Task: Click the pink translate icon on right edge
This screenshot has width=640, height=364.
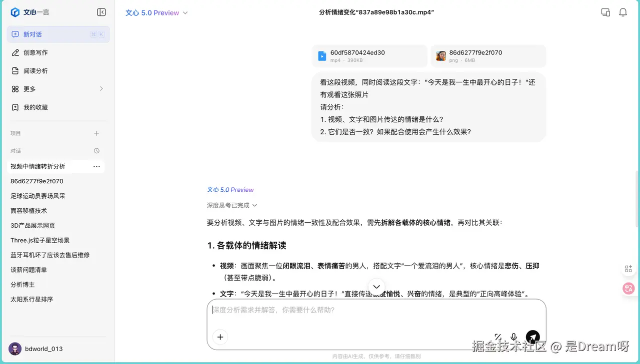Action: coord(628,288)
